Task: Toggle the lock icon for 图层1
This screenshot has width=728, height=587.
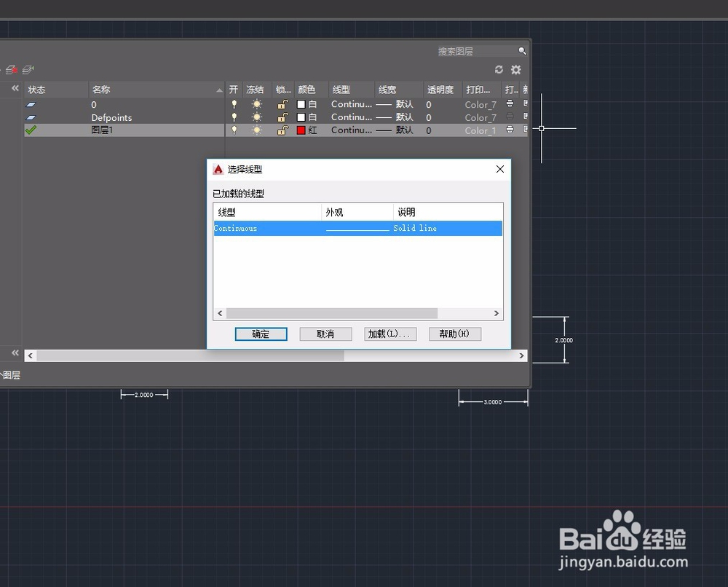Action: click(x=282, y=130)
